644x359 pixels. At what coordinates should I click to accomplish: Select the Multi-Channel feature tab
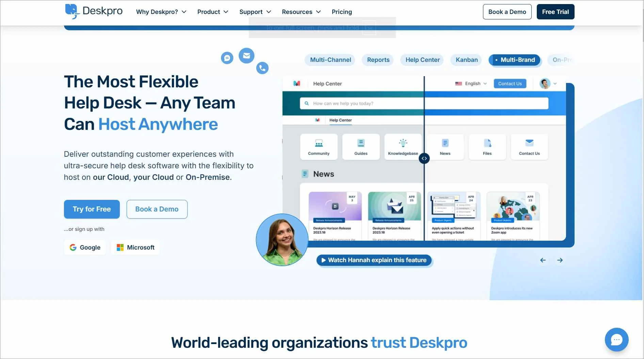330,60
